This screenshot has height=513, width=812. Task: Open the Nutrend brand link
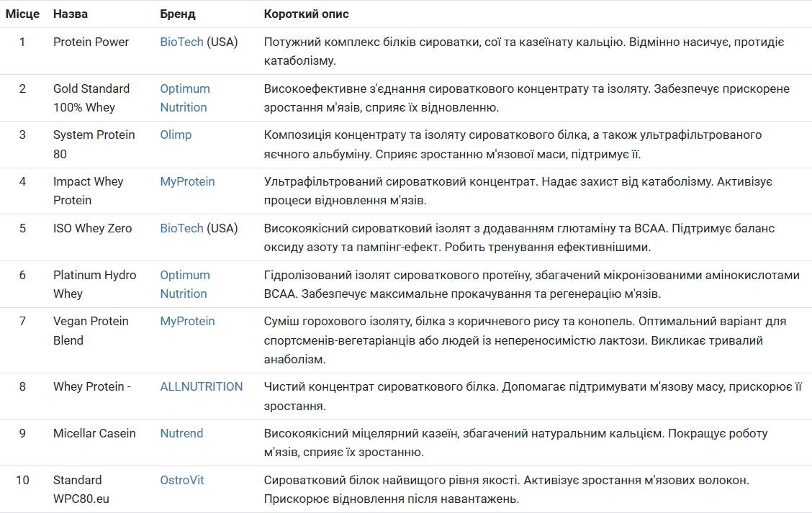pyautogui.click(x=181, y=433)
